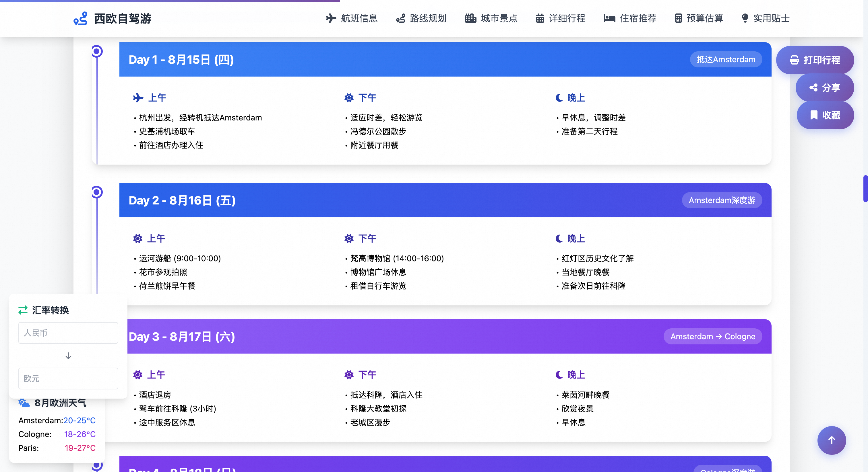The width and height of the screenshot is (868, 472).
Task: Click the bed icon beside 住宿推荐
Action: 609,18
